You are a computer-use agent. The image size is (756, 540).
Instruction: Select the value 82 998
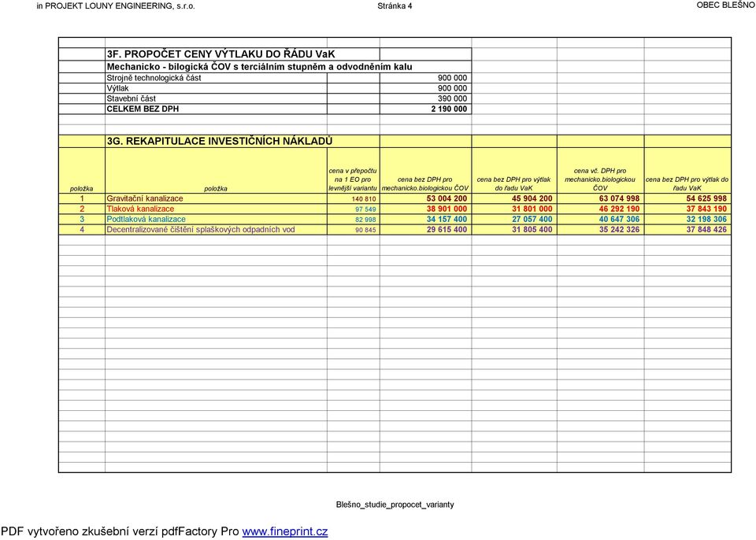click(365, 220)
